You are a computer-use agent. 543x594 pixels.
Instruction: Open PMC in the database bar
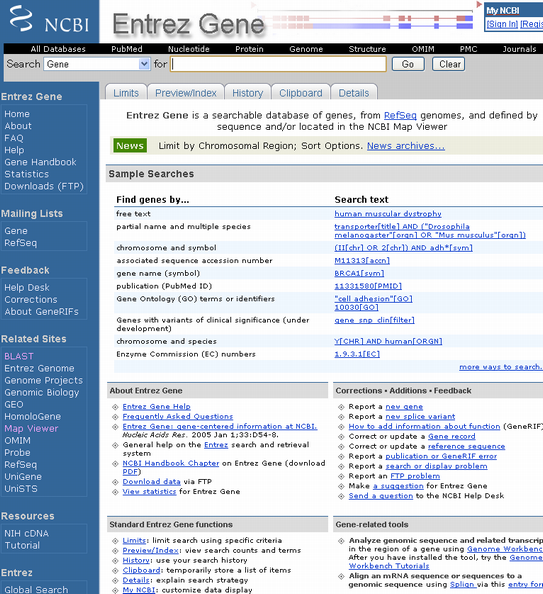pos(468,49)
